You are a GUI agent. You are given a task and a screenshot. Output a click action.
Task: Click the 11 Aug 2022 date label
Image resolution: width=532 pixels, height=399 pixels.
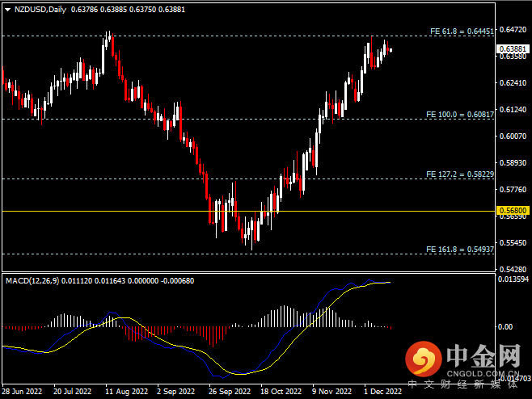125,392
